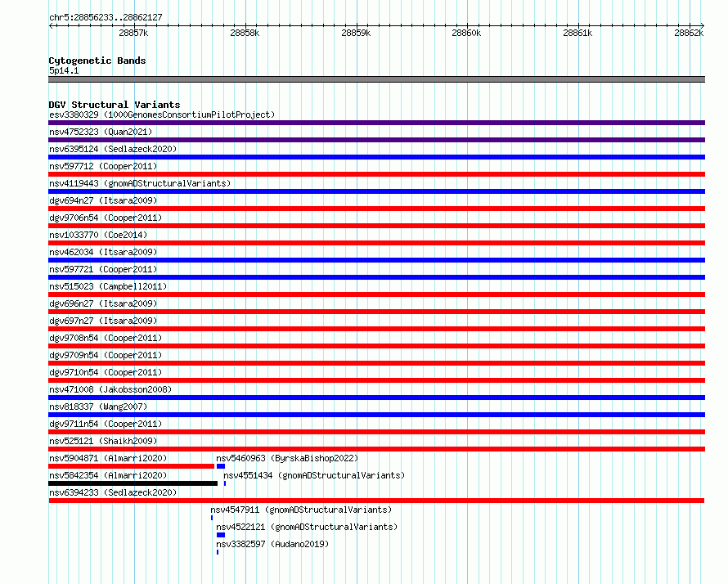Click dgv694n27 (Itsara2009) label
This screenshot has width=728, height=584.
coord(103,200)
